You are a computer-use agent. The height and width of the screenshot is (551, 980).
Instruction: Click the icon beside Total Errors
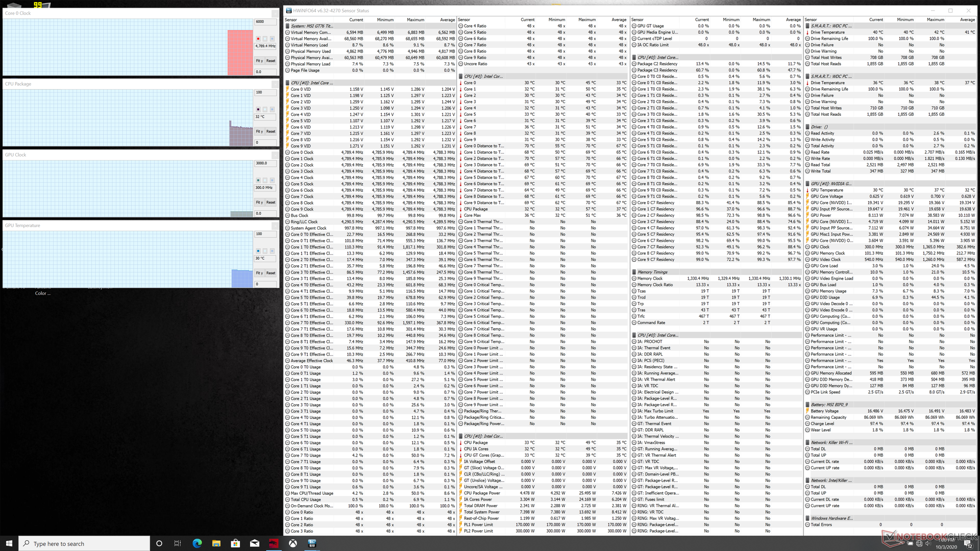click(808, 524)
